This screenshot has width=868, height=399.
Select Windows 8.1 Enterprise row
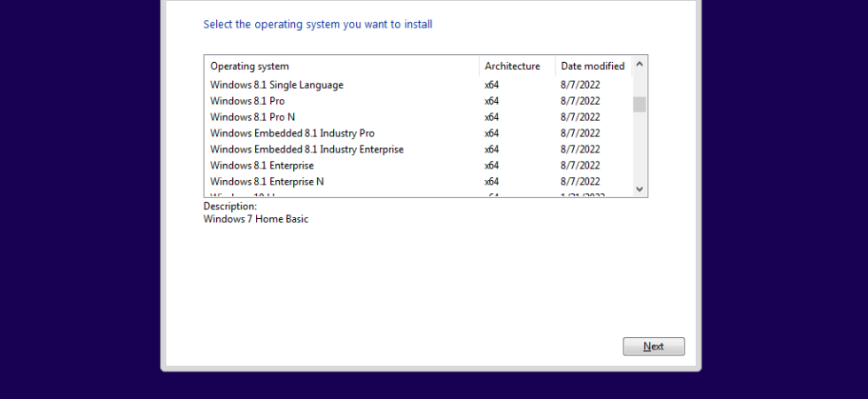(418, 165)
